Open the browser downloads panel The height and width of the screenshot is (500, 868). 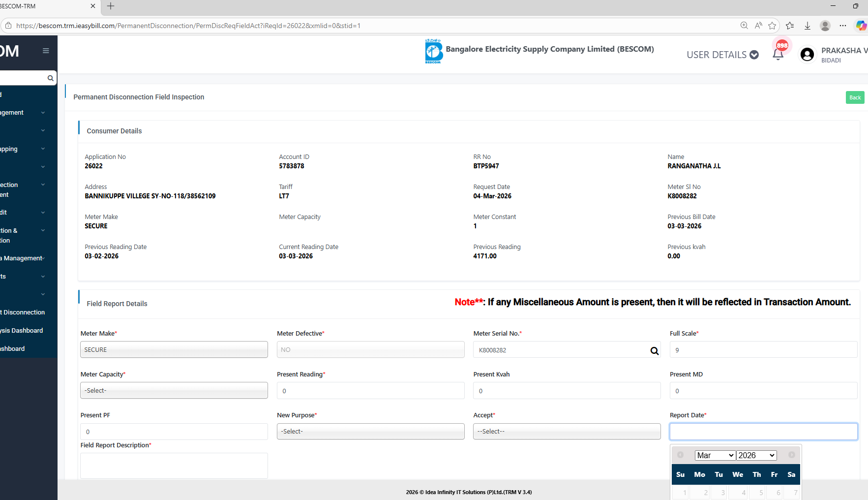pyautogui.click(x=808, y=26)
